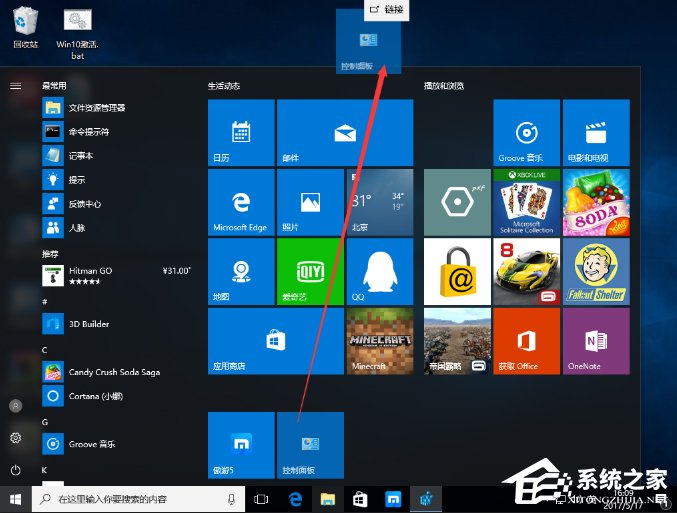Launch the OneNote tile

596,341
